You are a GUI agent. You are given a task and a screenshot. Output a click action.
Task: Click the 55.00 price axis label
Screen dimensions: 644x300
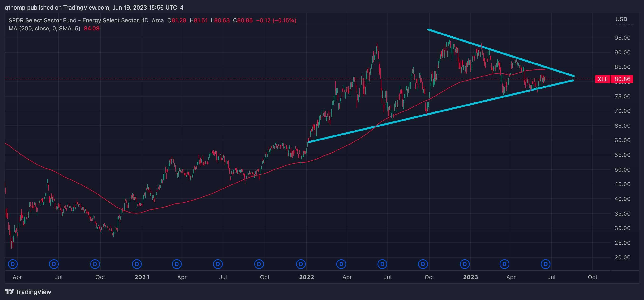point(623,155)
